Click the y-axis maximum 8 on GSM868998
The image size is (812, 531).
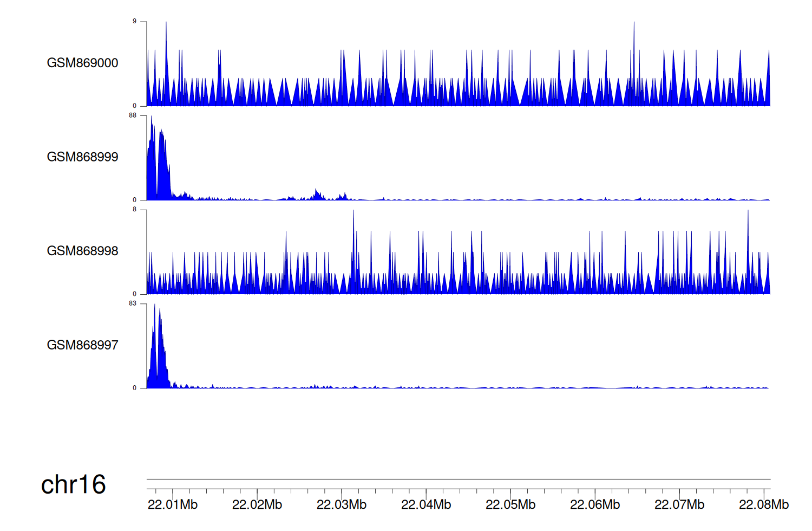135,209
